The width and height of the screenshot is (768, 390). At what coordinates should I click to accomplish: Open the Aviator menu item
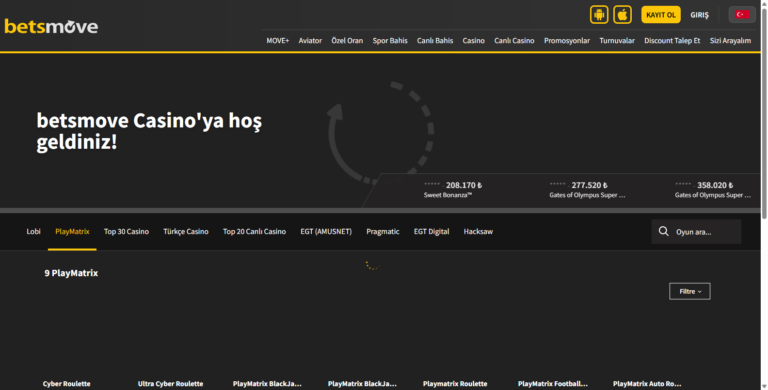click(310, 41)
